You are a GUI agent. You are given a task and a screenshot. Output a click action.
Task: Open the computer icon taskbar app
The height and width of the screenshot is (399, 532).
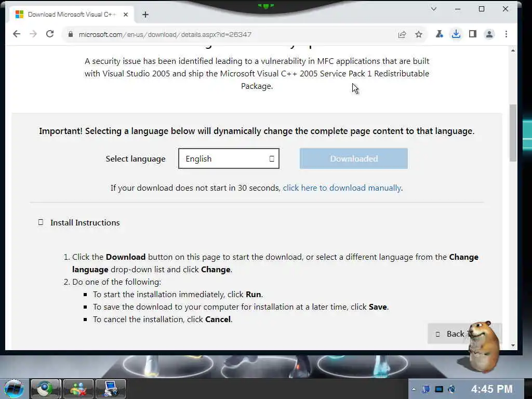click(111, 389)
